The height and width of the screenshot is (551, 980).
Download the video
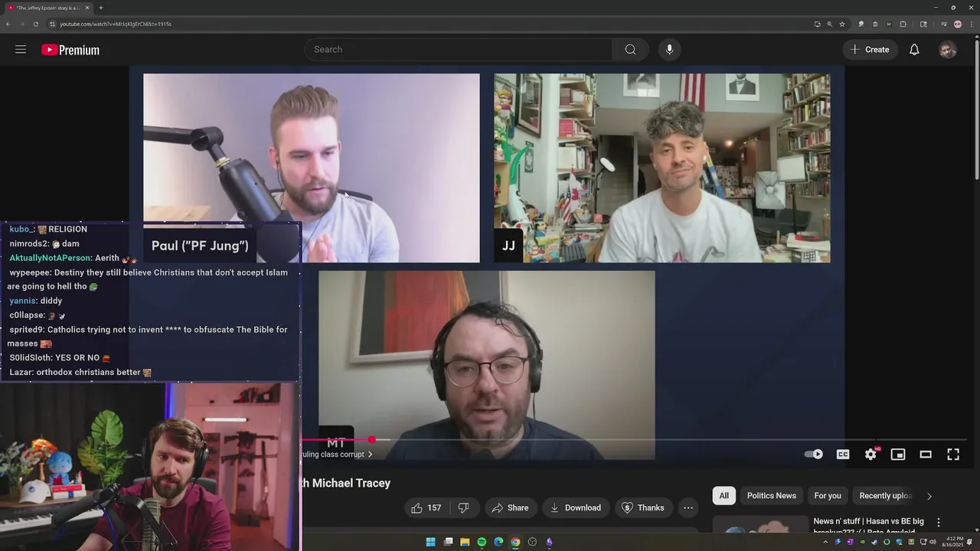click(575, 508)
